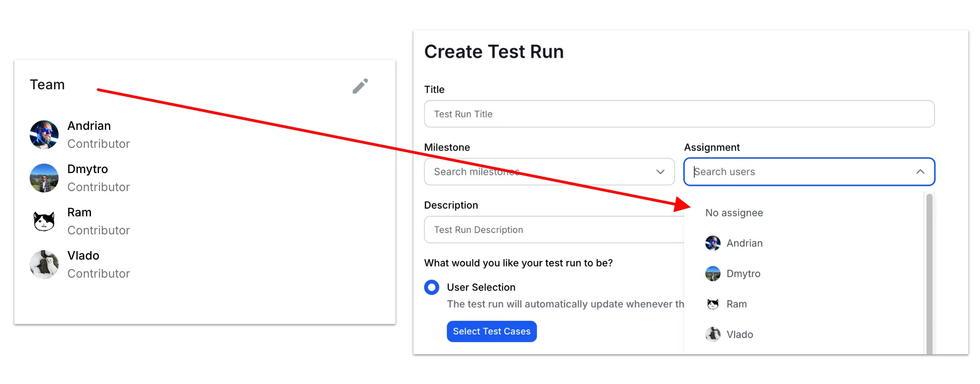Click Andrian's avatar in the Team panel

(x=44, y=135)
